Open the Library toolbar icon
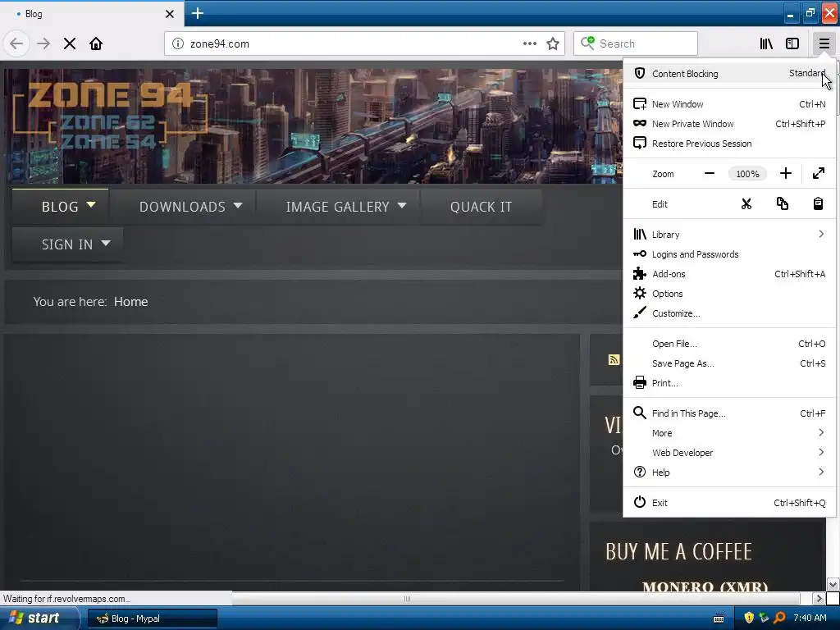 tap(766, 43)
